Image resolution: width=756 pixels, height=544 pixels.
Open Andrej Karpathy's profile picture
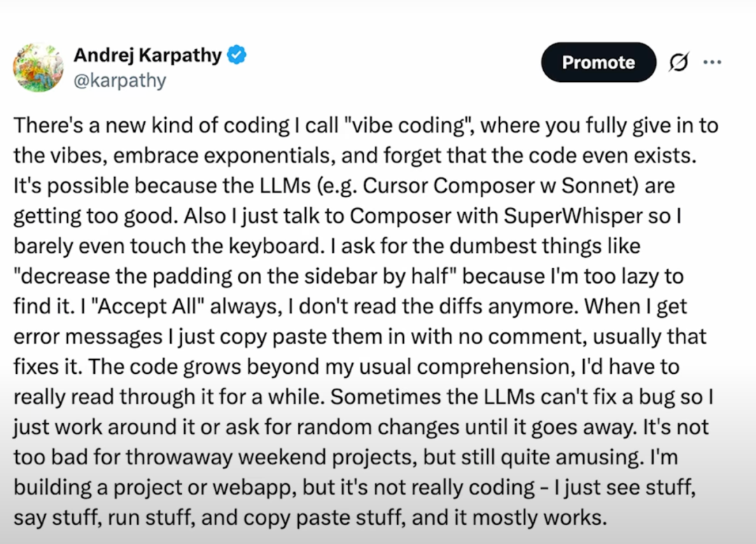pyautogui.click(x=38, y=67)
